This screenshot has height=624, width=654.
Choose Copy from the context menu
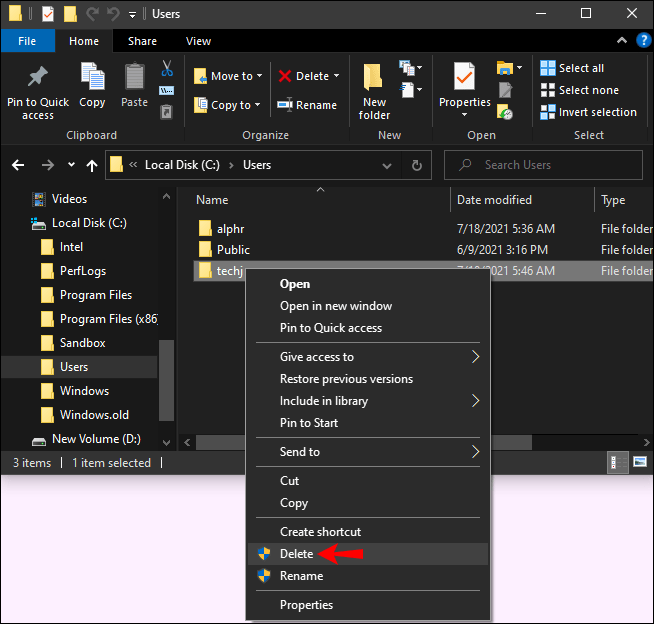click(367, 503)
